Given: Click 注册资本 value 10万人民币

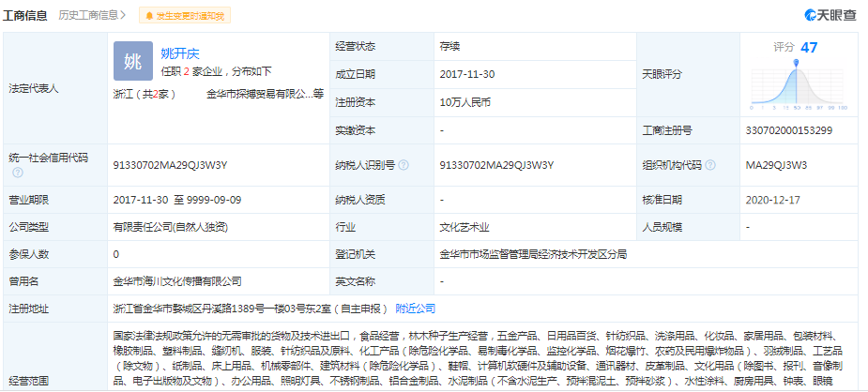Looking at the screenshot, I should (x=465, y=102).
